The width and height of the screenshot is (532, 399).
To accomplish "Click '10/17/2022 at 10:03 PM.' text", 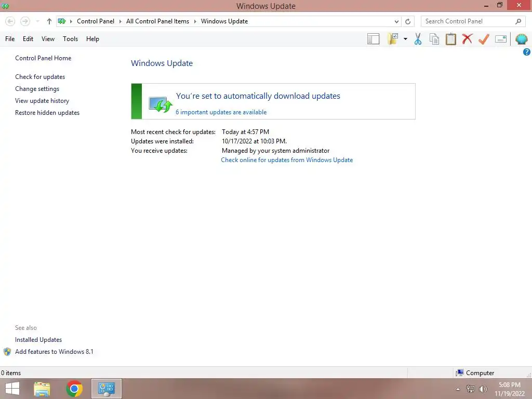I will [x=254, y=141].
